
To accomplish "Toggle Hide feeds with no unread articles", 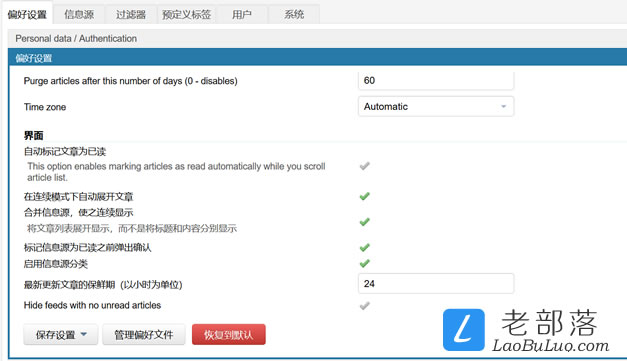I will 364,306.
